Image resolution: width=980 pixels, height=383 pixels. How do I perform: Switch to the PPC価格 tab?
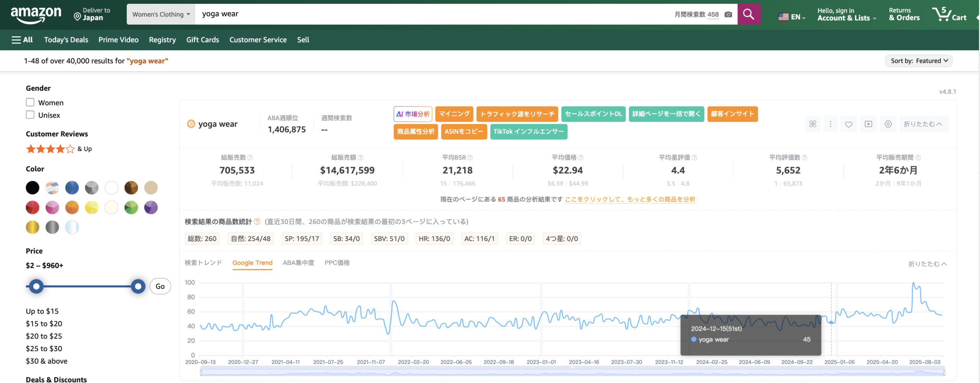[x=337, y=263]
